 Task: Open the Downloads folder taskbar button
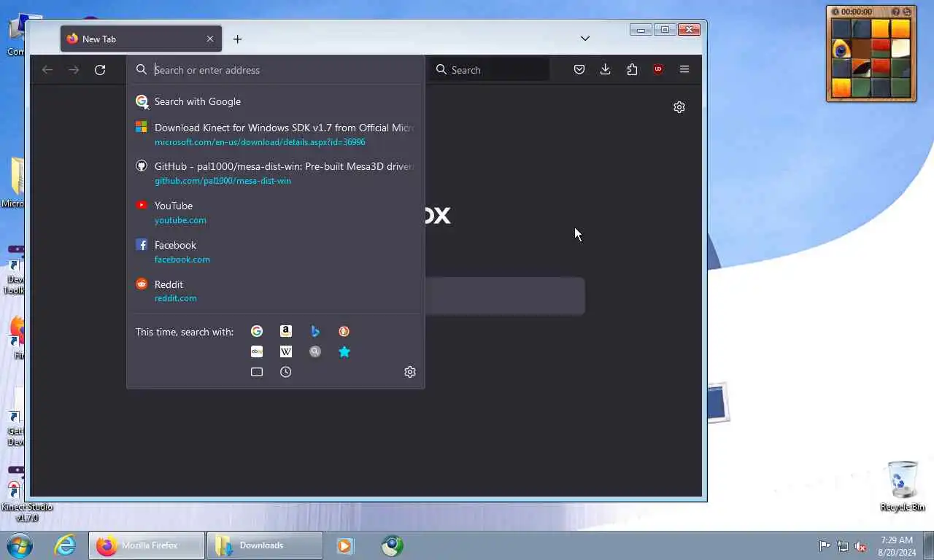click(x=264, y=545)
